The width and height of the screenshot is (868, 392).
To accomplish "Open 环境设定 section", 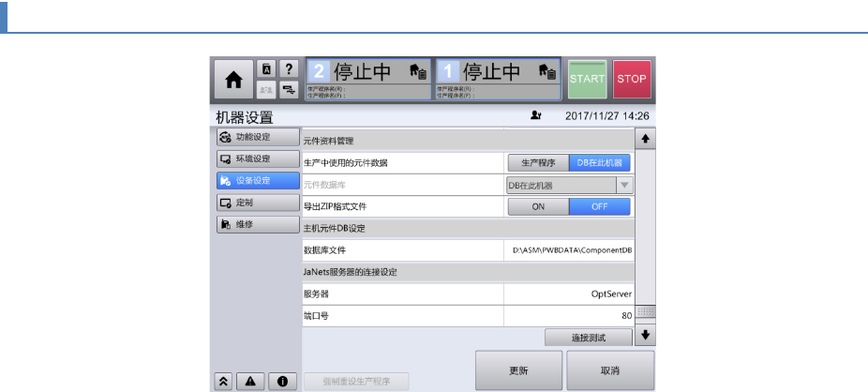I will pyautogui.click(x=258, y=158).
